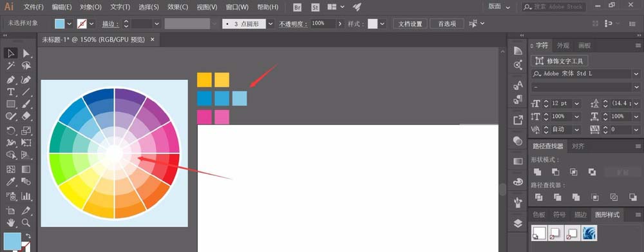The width and height of the screenshot is (644, 252).
Task: Select the Selection tool (black arrow)
Action: [11, 53]
